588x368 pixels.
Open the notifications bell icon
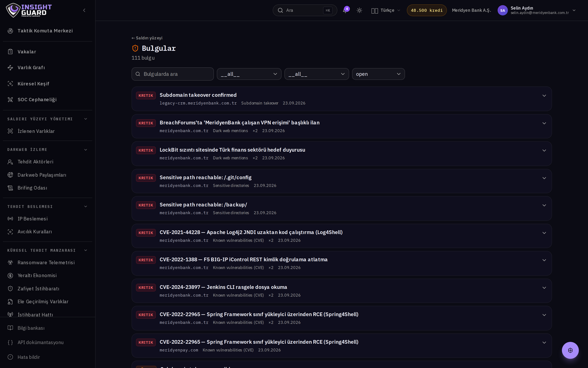(345, 10)
